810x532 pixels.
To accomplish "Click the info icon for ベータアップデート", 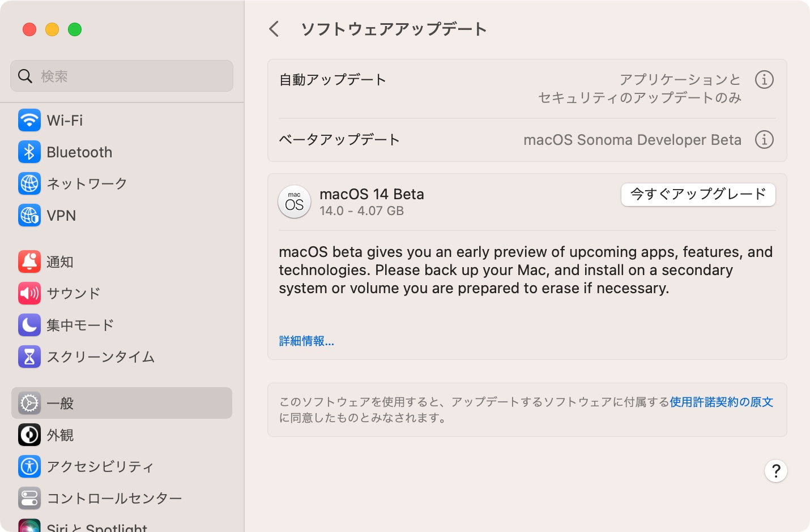I will coord(764,139).
